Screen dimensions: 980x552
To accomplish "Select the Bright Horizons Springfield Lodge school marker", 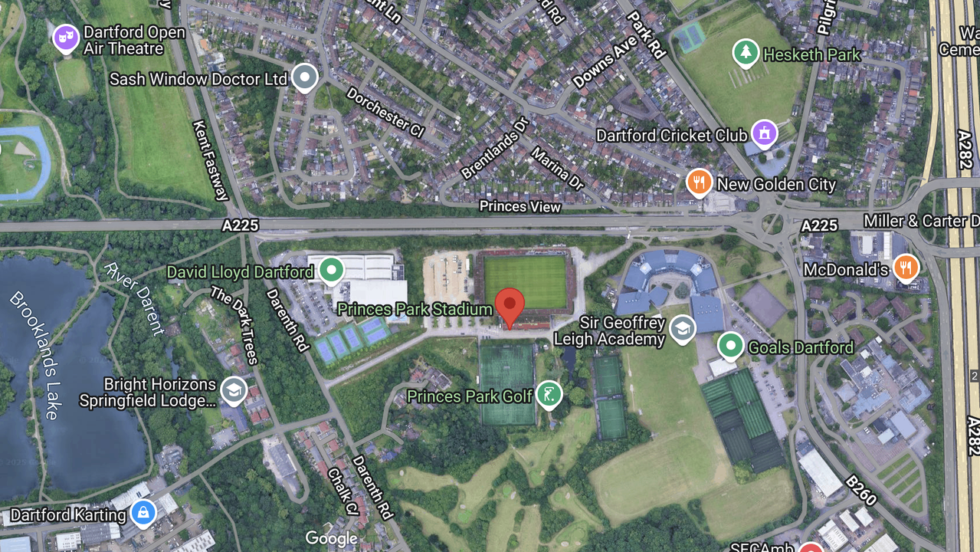I will coord(234,391).
